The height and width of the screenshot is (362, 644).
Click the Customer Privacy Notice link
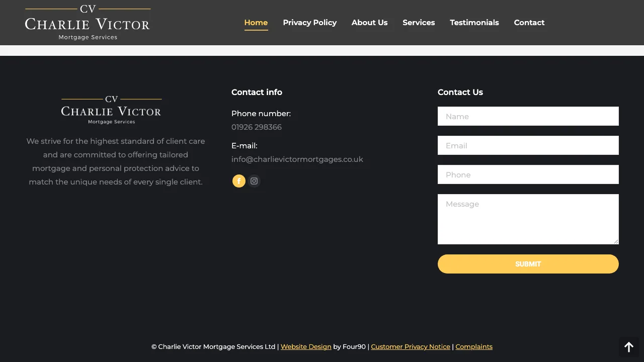[x=411, y=346]
